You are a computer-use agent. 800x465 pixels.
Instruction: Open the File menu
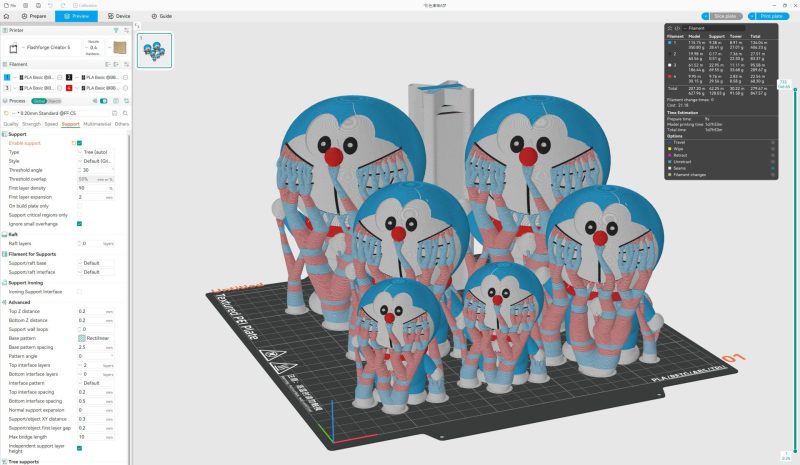10,5
